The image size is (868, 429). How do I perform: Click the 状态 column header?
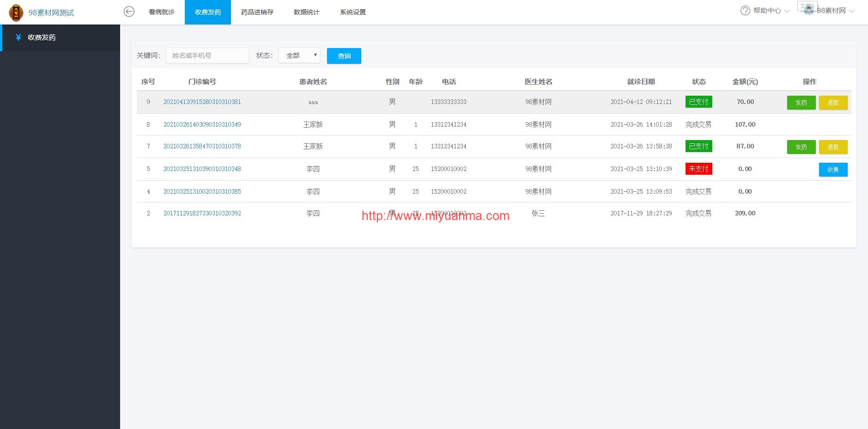coord(699,82)
